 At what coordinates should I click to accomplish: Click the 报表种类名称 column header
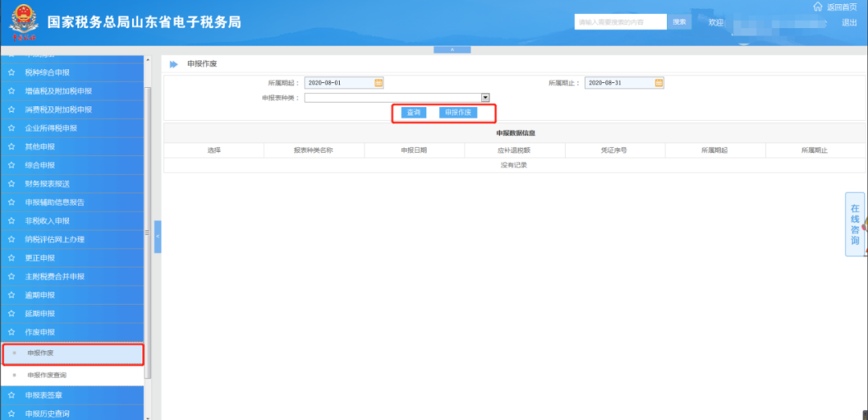[313, 150]
